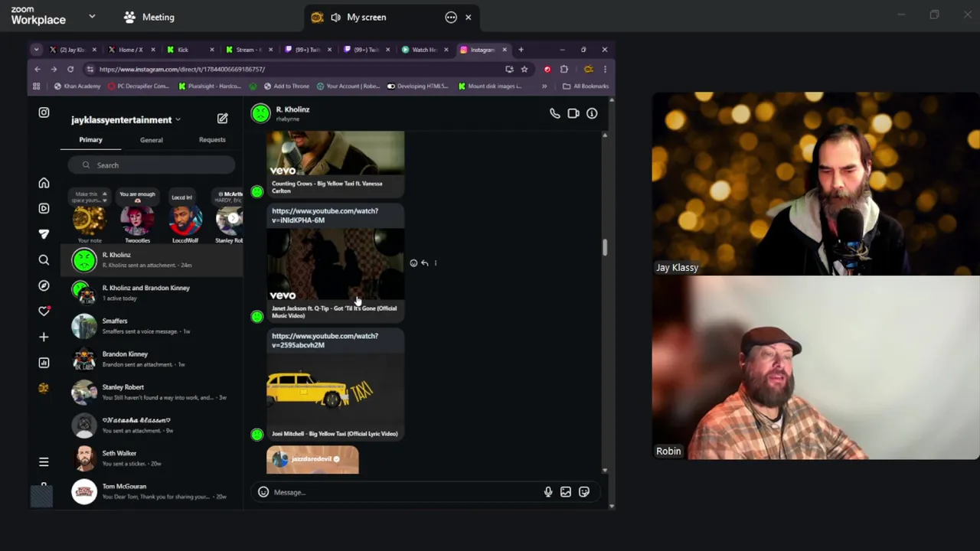Screen dimensions: 980x551
Task: Open the Requests tab
Action: 212,140
